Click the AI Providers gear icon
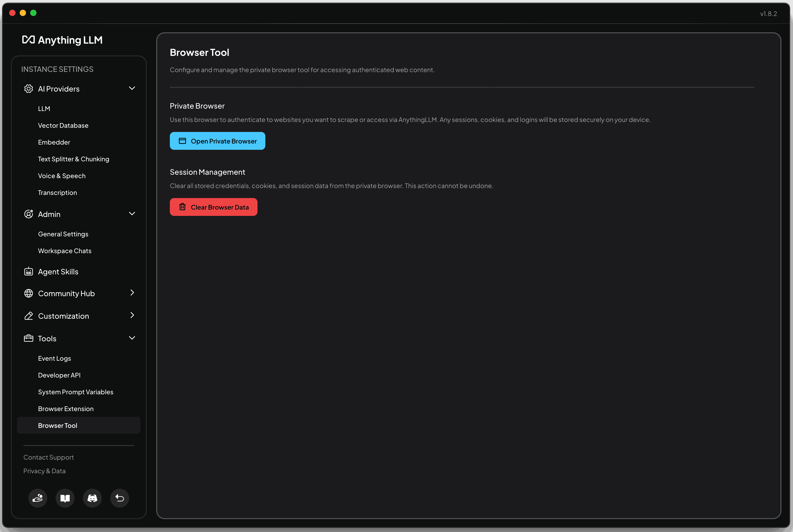 pyautogui.click(x=29, y=89)
